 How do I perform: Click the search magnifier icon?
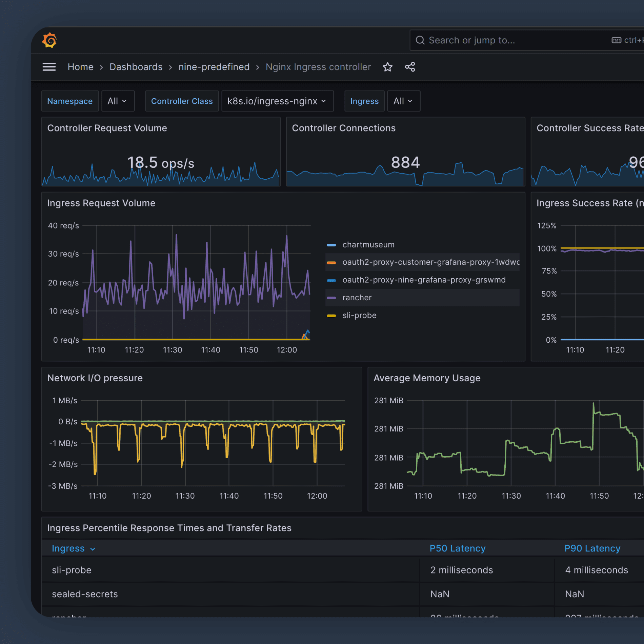tap(420, 40)
